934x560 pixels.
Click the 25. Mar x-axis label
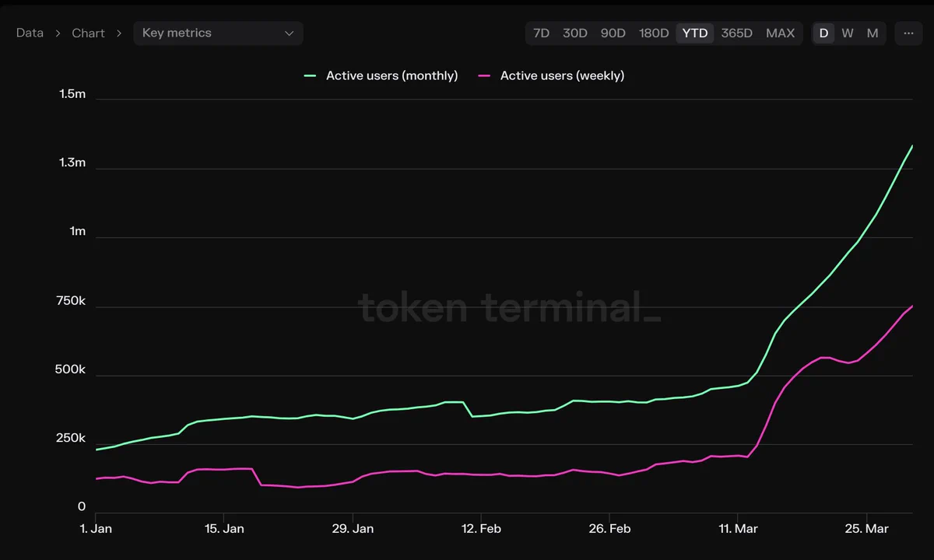pyautogui.click(x=866, y=529)
